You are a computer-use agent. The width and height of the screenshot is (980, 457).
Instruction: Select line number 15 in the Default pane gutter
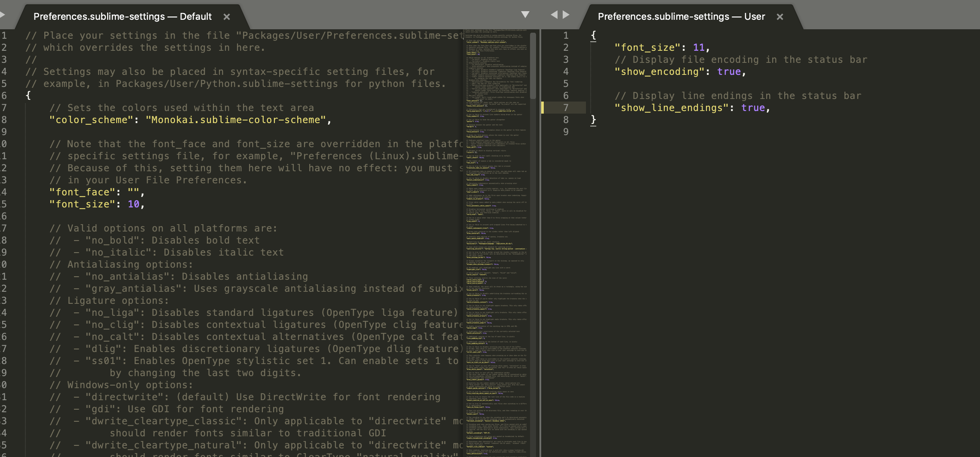coord(4,204)
